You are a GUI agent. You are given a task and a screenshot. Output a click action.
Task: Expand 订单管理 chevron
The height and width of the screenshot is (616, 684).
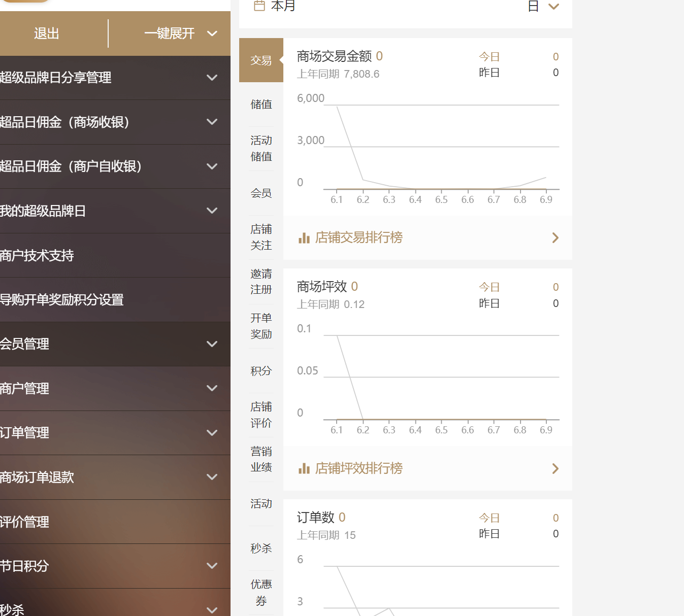[212, 433]
